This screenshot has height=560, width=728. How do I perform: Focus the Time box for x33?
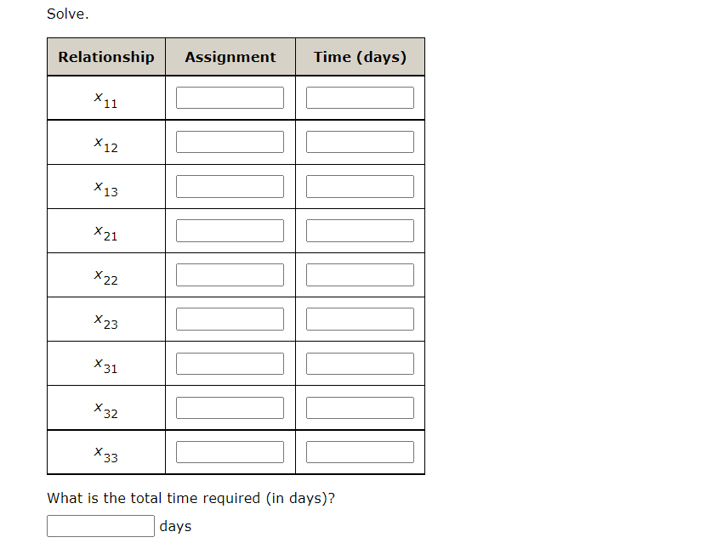point(360,452)
